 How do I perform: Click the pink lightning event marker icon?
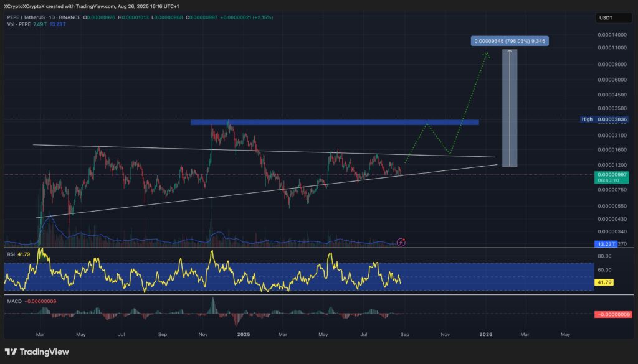tap(401, 241)
